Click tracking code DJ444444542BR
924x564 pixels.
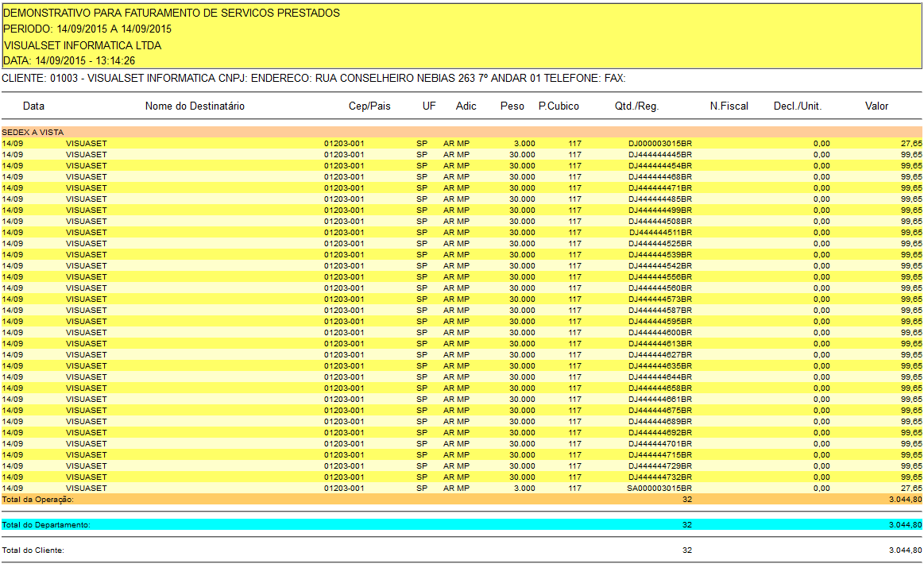tap(660, 266)
